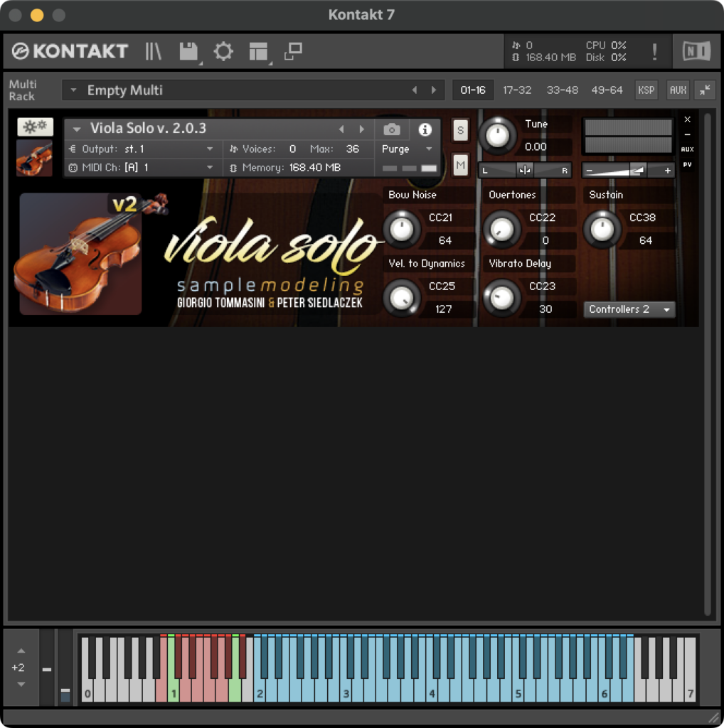Open the Controllers 2 dropdown

[x=629, y=309]
